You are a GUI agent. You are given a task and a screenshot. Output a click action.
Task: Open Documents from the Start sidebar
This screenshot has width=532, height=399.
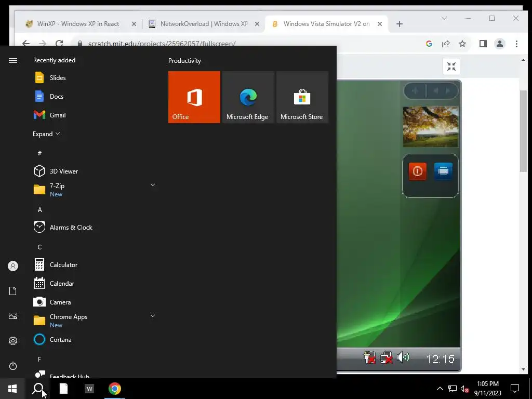13,291
